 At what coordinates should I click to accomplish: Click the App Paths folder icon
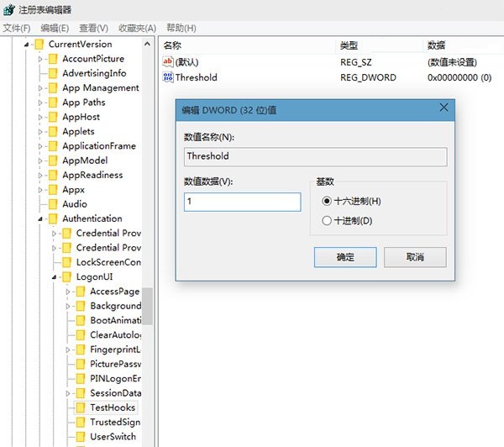coord(53,103)
